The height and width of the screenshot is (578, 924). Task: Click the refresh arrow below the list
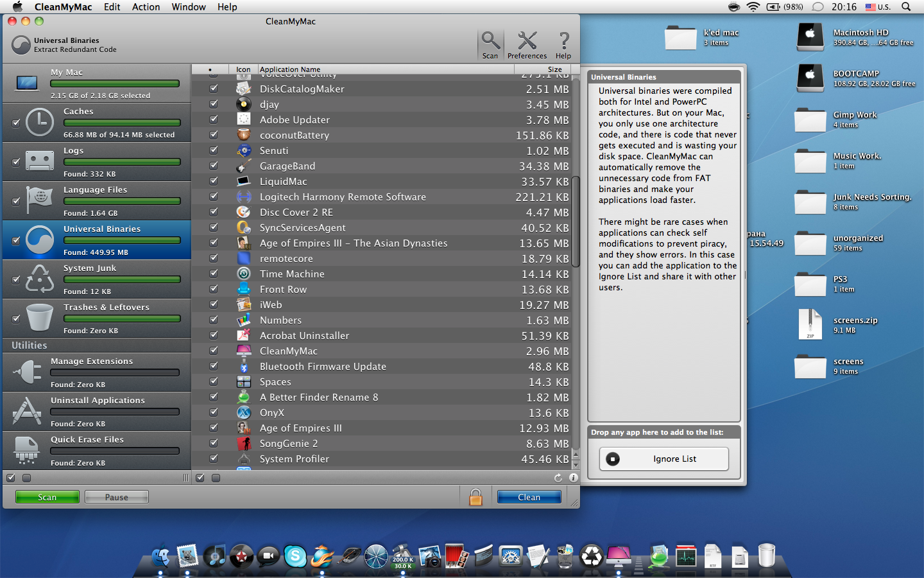[x=558, y=478]
